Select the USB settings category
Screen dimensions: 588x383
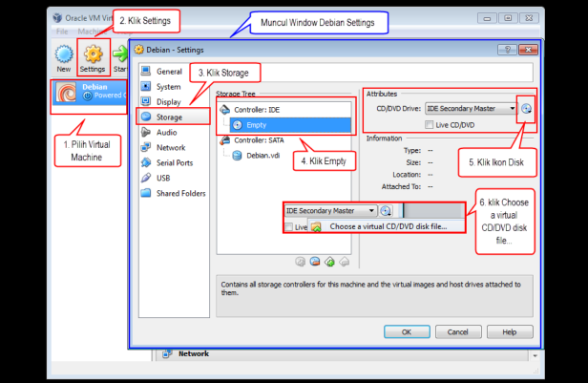coord(163,178)
